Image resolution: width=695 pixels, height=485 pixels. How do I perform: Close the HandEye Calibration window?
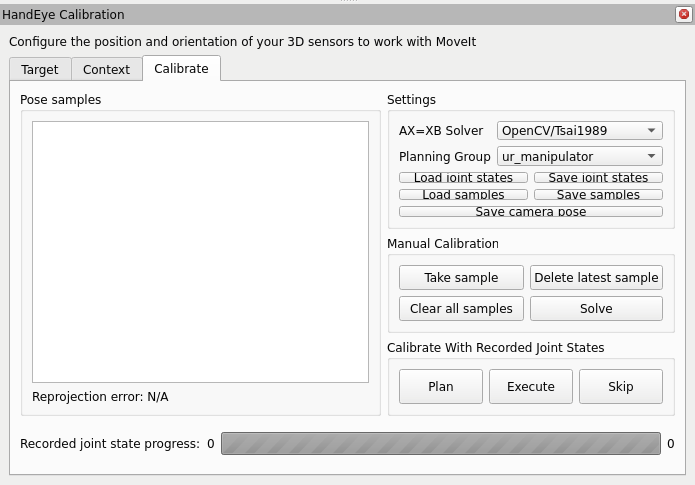pyautogui.click(x=684, y=14)
